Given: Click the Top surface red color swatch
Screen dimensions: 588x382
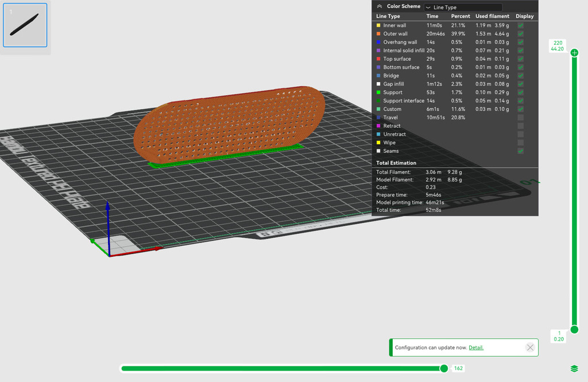Looking at the screenshot, I should click(x=378, y=59).
